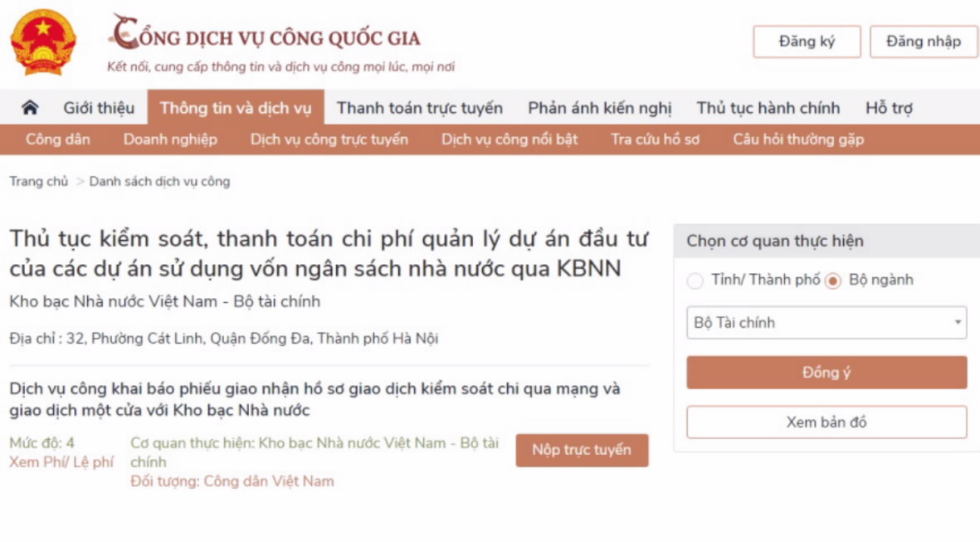The width and height of the screenshot is (980, 542).
Task: Expand the agency selection combo box arrow
Action: pos(958,323)
